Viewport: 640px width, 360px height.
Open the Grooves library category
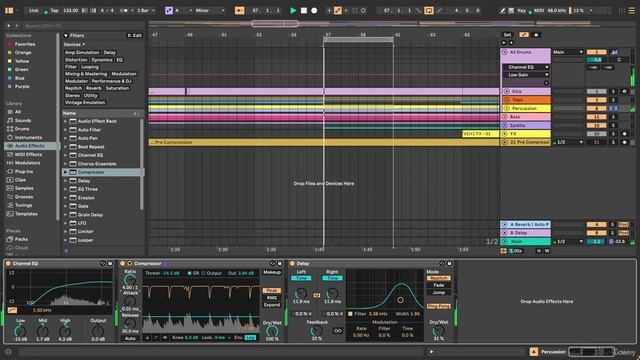point(24,197)
